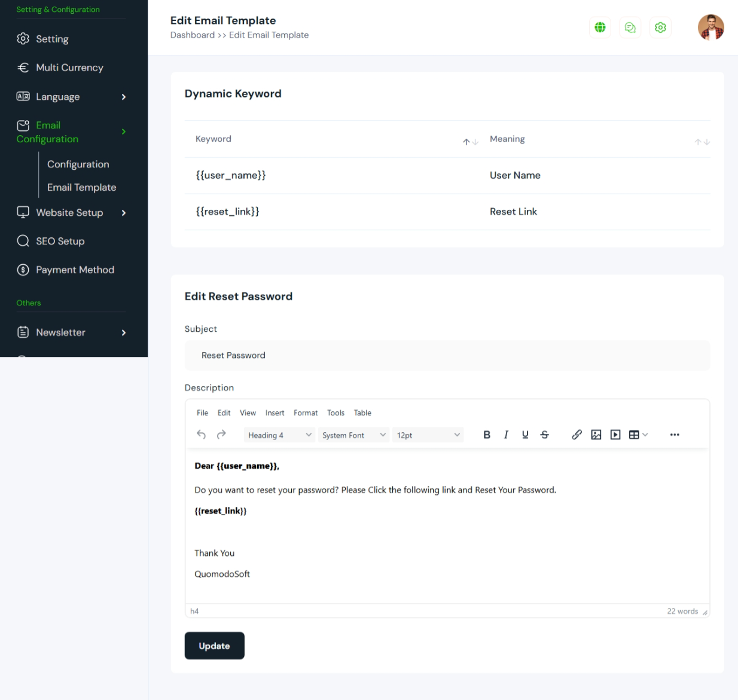Redo the last editor change
Image resolution: width=738 pixels, height=700 pixels.
[x=221, y=435]
